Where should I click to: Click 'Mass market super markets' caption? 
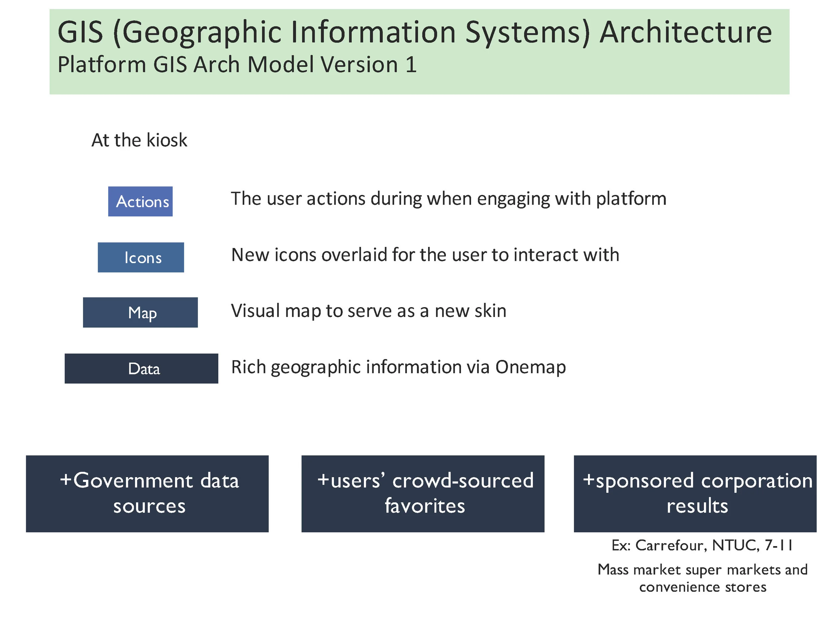pyautogui.click(x=702, y=570)
